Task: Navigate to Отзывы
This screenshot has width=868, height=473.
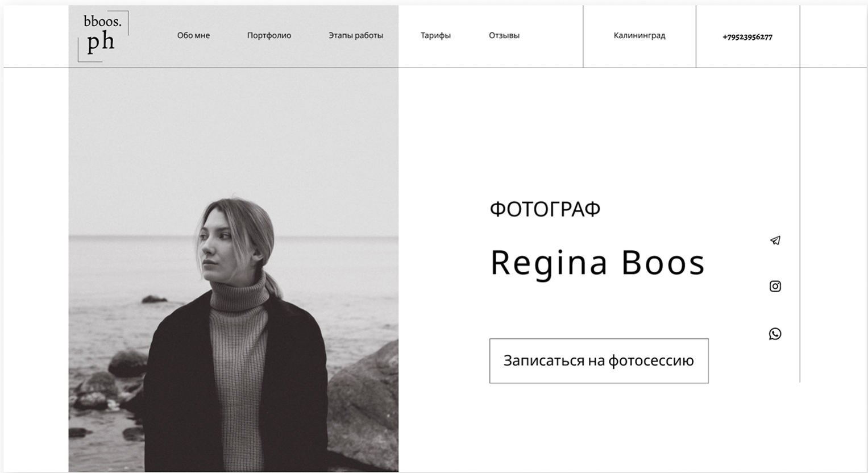Action: (504, 35)
